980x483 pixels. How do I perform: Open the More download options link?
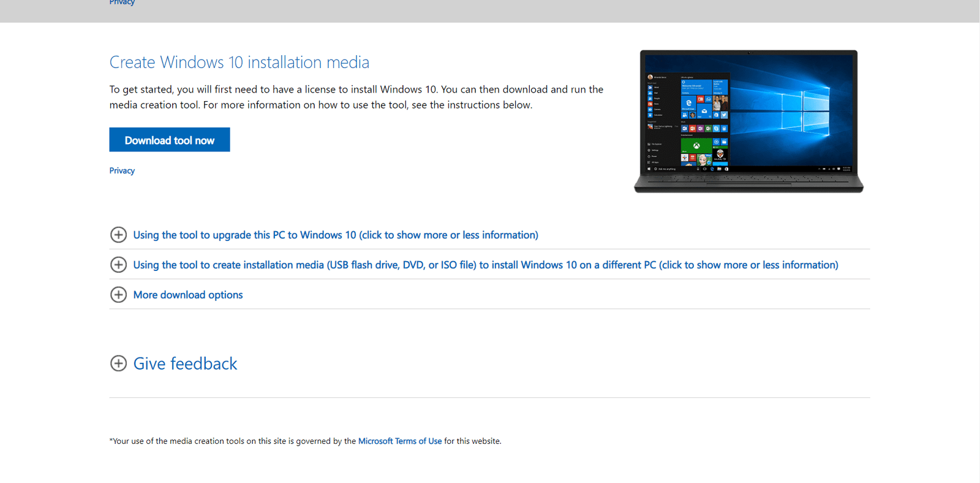[188, 295]
